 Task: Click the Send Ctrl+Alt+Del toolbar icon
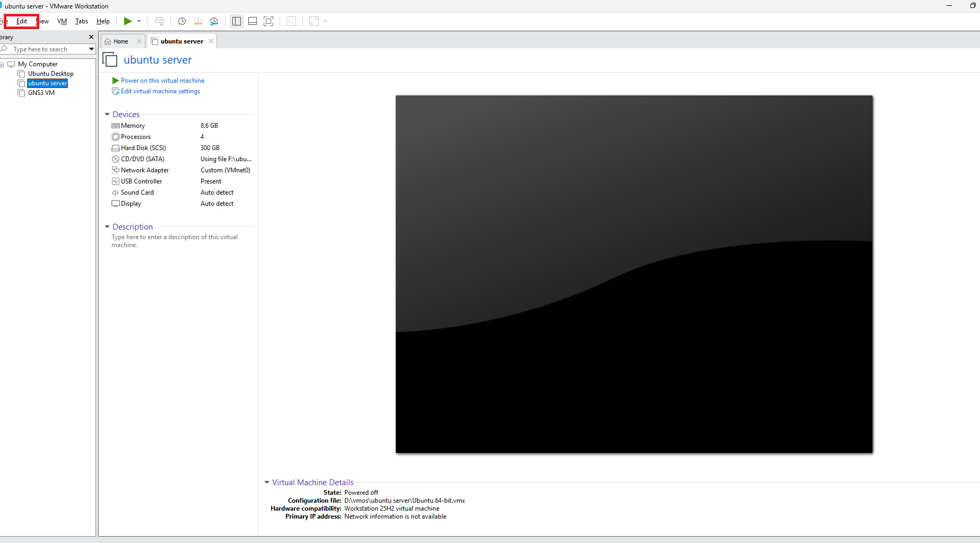coord(159,21)
